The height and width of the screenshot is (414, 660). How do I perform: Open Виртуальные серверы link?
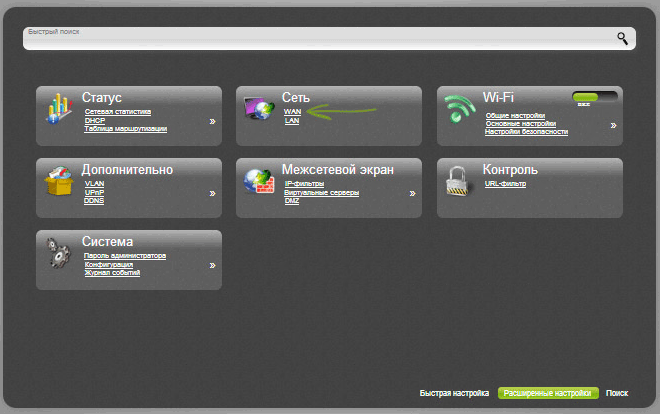322,192
